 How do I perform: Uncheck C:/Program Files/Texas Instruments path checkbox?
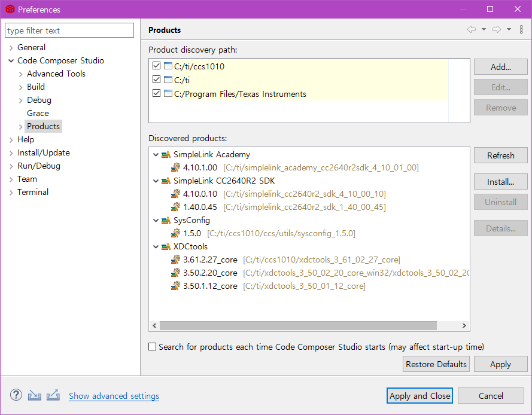[156, 93]
